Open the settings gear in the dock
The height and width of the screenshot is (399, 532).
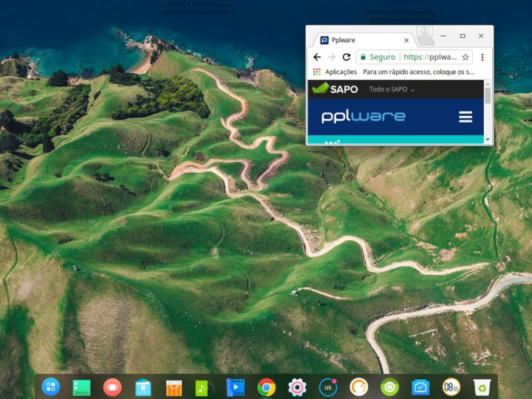(x=297, y=386)
